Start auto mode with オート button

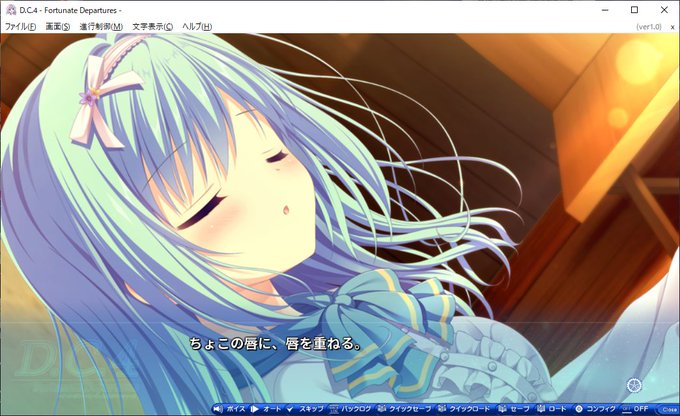266,409
